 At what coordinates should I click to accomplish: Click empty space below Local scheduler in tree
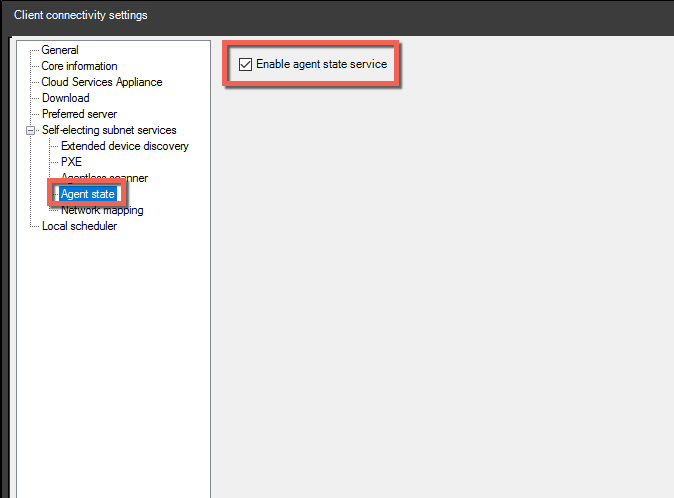[110, 350]
